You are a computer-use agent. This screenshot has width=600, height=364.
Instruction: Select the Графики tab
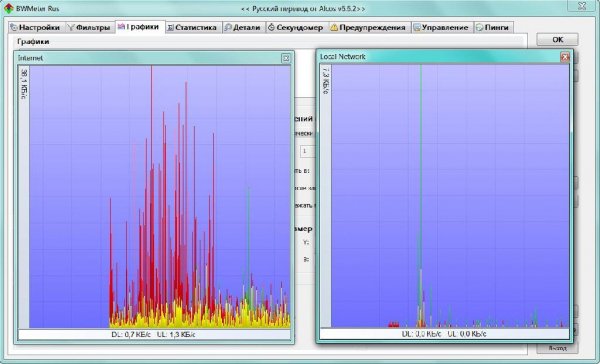click(x=139, y=27)
